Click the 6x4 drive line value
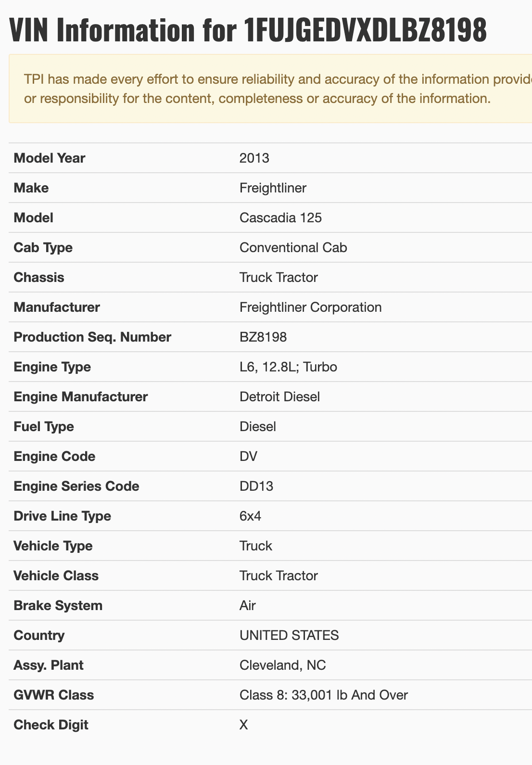The height and width of the screenshot is (765, 532). coord(250,516)
